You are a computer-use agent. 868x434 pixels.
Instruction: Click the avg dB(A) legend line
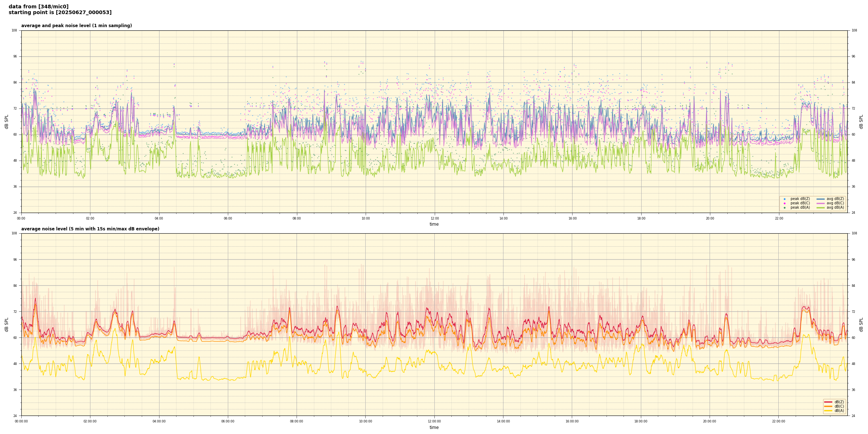click(x=821, y=208)
